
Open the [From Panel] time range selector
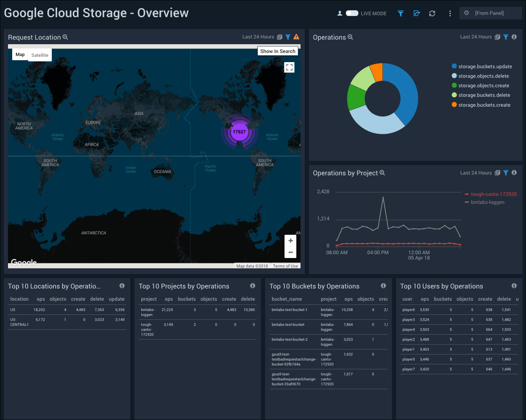[x=490, y=13]
